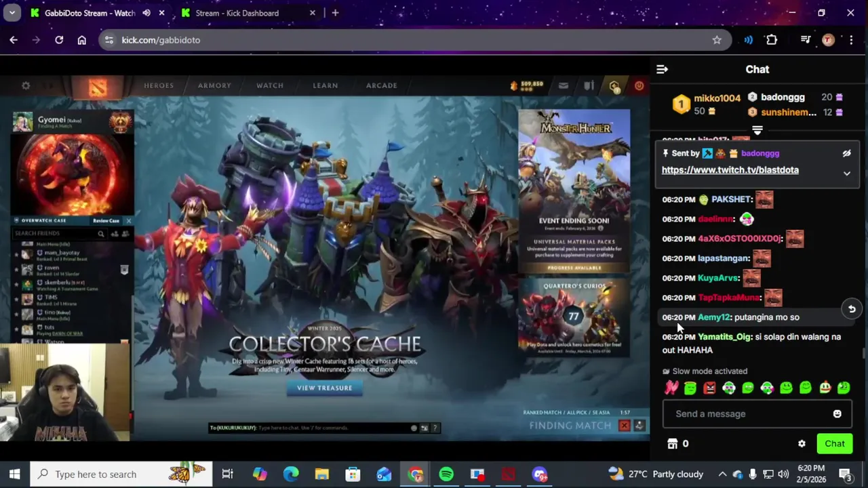Screen dimensions: 868x488
Task: Click Review Case button
Action: [x=106, y=221]
